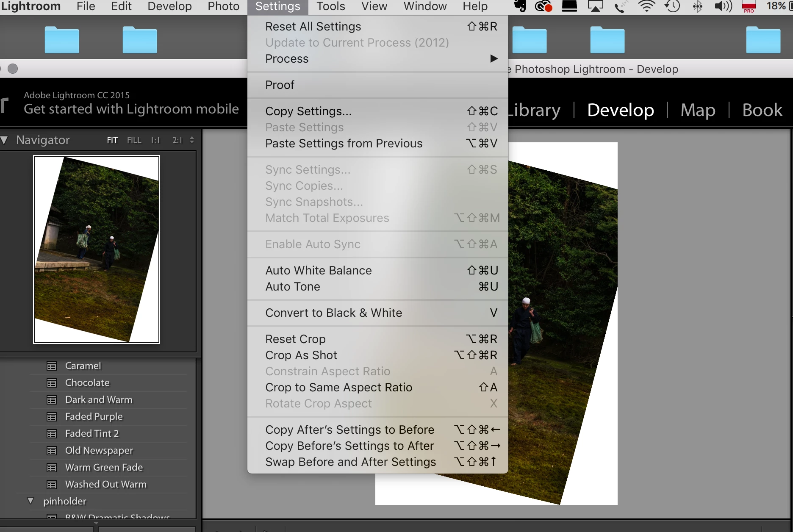Switch to the Book module
This screenshot has width=793, height=532.
(762, 110)
